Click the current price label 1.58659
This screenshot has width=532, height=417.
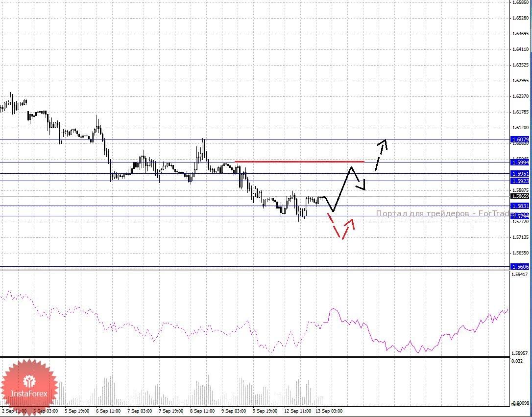(x=520, y=196)
